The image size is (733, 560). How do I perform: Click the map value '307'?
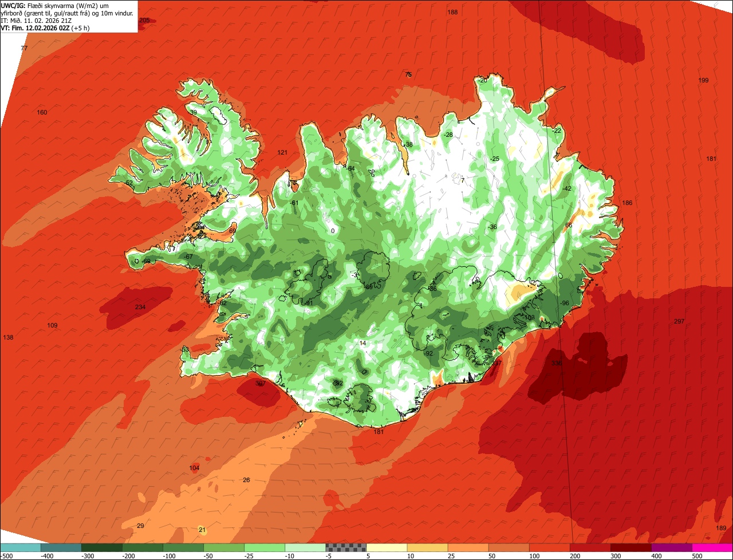(x=261, y=383)
